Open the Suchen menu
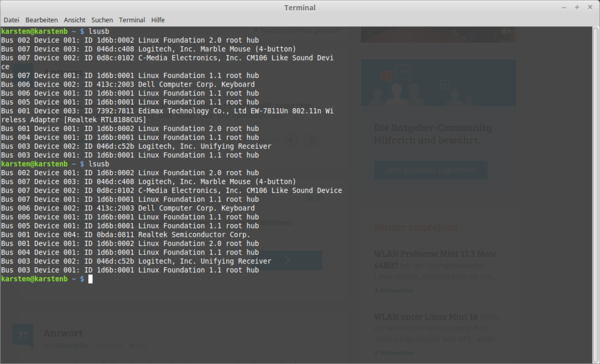Screen dimensions: 600x364 coord(102,20)
